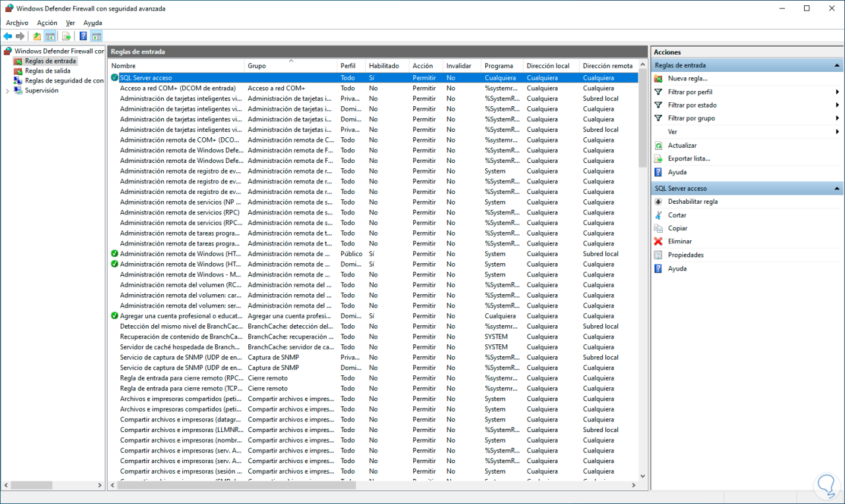Click the funnel icon for Filtrar por grupo

658,118
